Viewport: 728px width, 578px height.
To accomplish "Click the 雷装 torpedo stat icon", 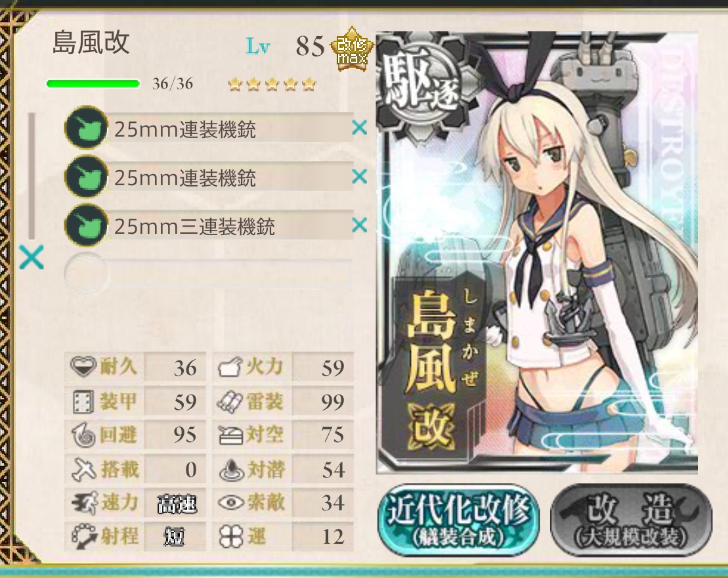I will (x=230, y=401).
